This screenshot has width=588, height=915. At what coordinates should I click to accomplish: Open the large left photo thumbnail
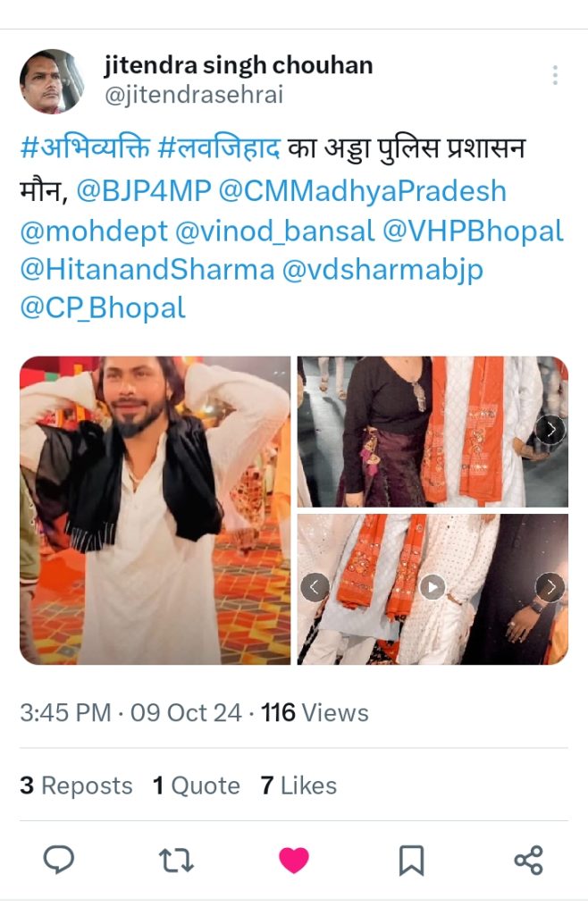pos(155,510)
